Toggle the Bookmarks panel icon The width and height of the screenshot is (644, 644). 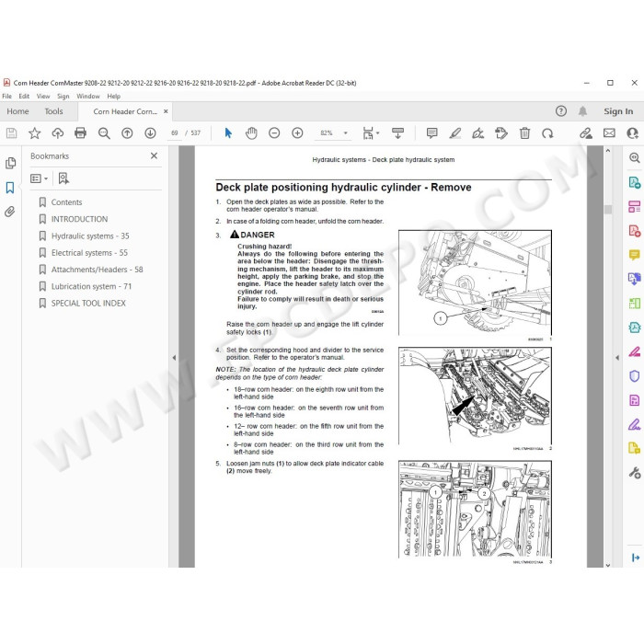click(x=10, y=188)
